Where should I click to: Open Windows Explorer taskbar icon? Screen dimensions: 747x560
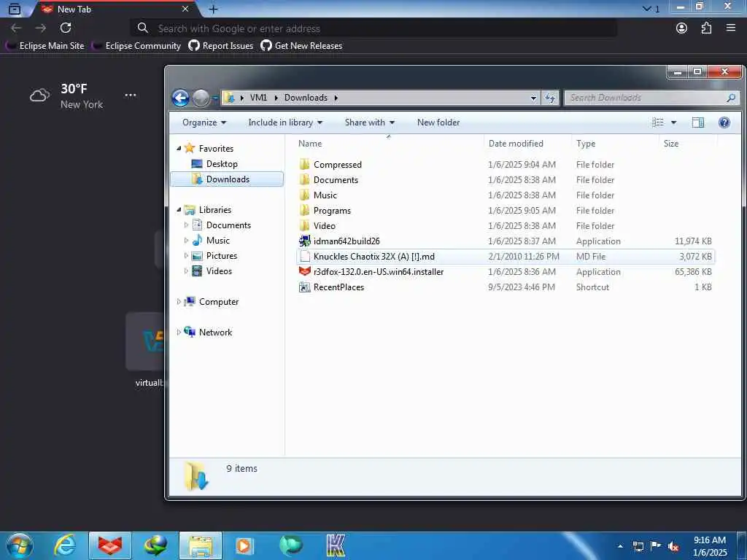201,545
